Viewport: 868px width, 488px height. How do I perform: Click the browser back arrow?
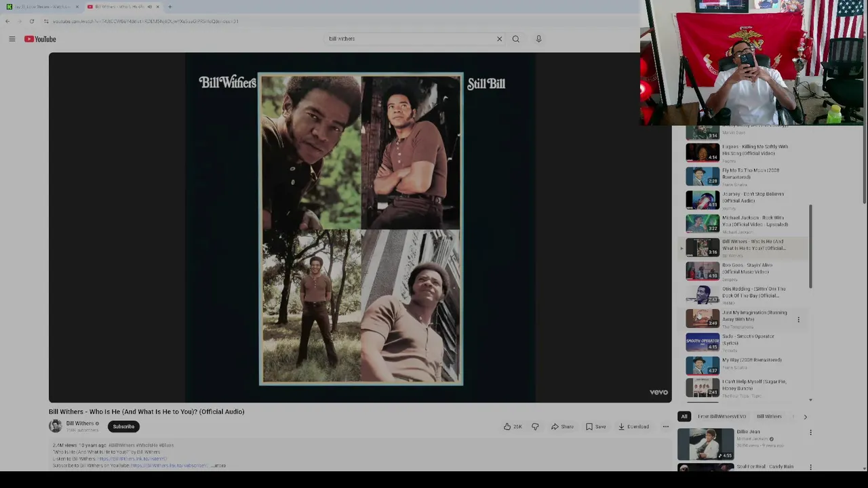[x=7, y=21]
